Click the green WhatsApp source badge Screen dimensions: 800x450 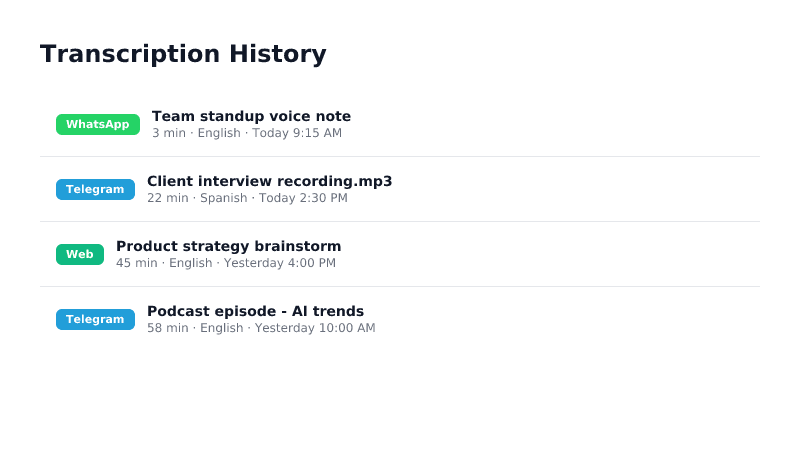97,124
